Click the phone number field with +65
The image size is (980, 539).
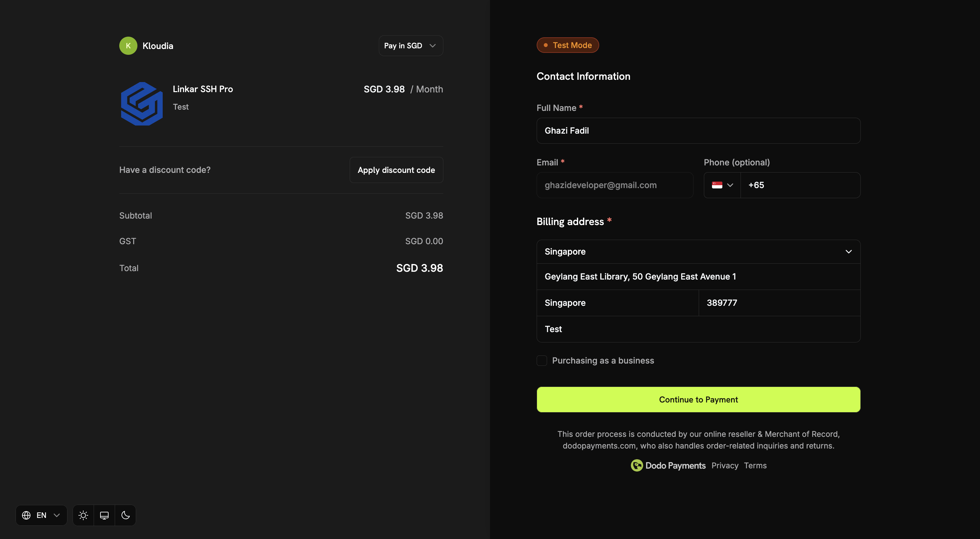(x=800, y=185)
